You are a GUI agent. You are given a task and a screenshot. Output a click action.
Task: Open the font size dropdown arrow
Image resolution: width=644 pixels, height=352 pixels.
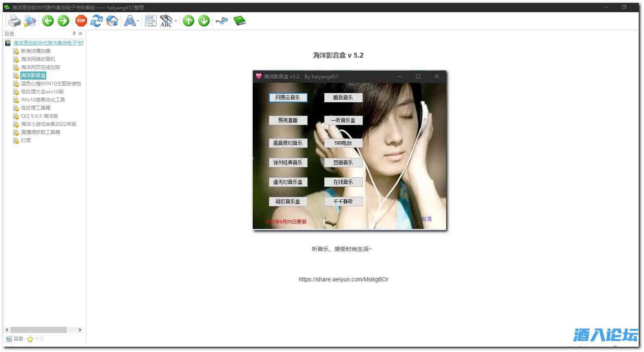[138, 21]
